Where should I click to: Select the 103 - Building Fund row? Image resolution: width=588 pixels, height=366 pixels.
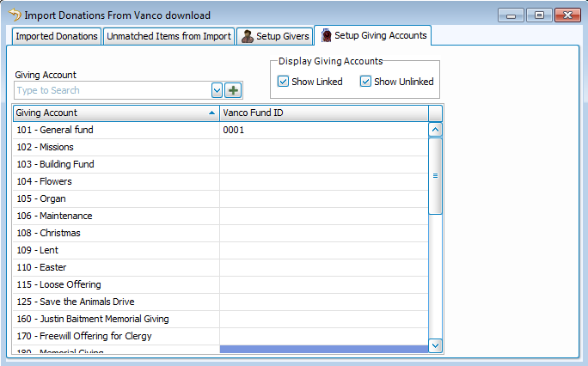coord(115,164)
